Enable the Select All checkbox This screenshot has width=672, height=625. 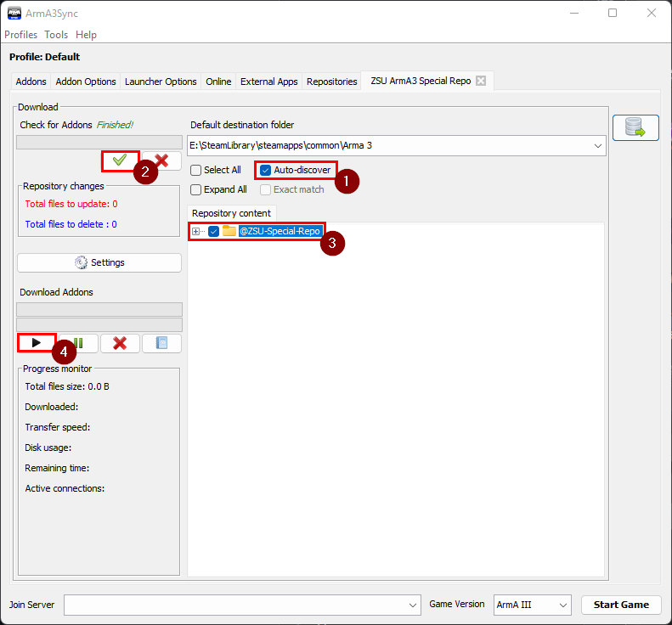[x=196, y=170]
